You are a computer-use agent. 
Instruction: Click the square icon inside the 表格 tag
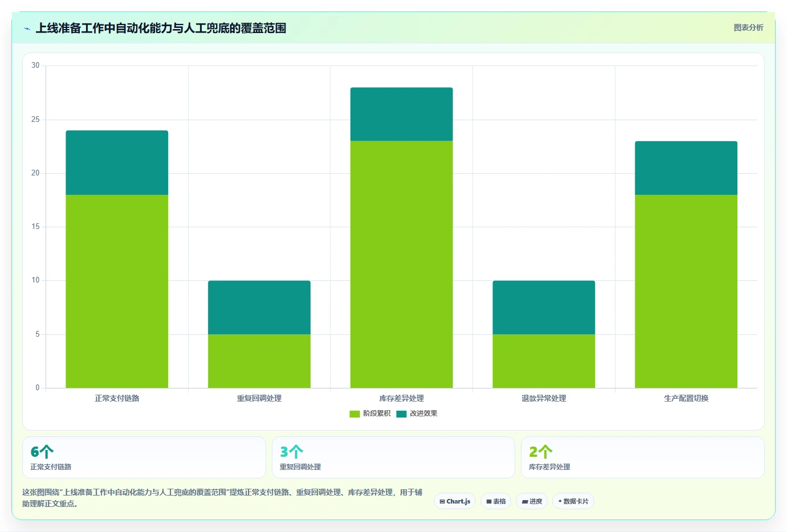pos(489,502)
